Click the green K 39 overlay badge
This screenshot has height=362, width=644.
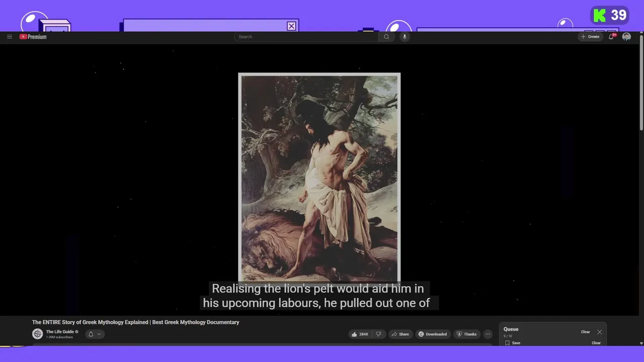610,16
